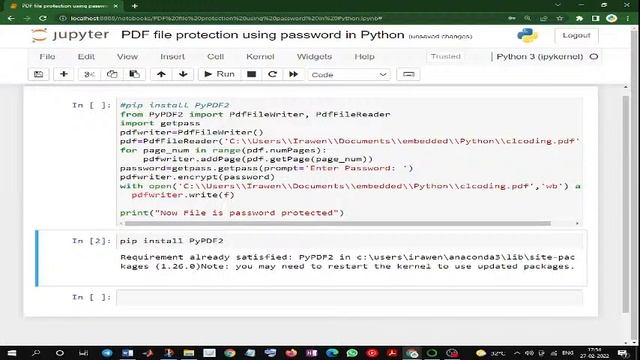
Task: Open the Windows Start menu
Action: click(11, 353)
